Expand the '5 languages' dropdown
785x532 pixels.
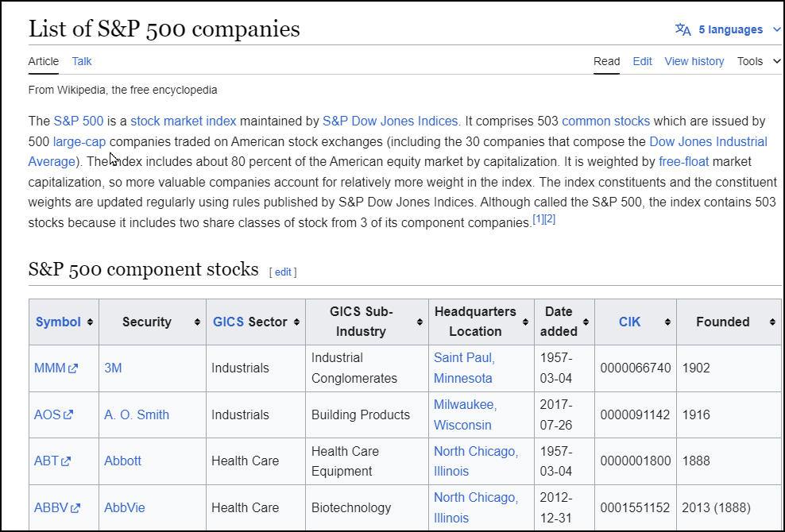733,29
